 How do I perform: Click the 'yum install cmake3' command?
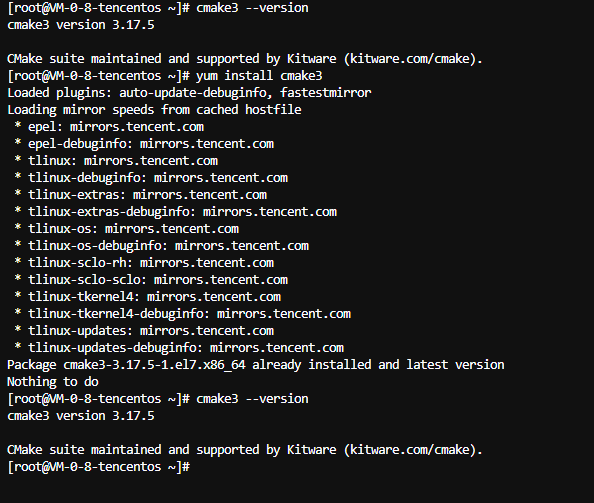point(259,76)
